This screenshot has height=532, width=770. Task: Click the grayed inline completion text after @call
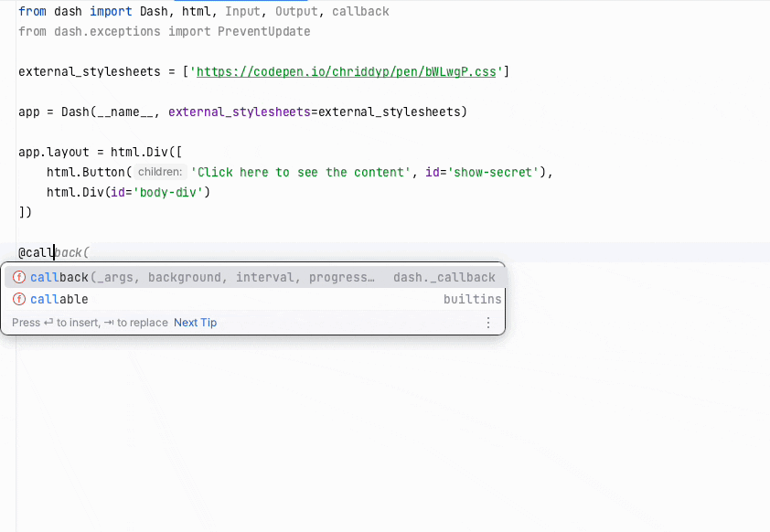71,253
